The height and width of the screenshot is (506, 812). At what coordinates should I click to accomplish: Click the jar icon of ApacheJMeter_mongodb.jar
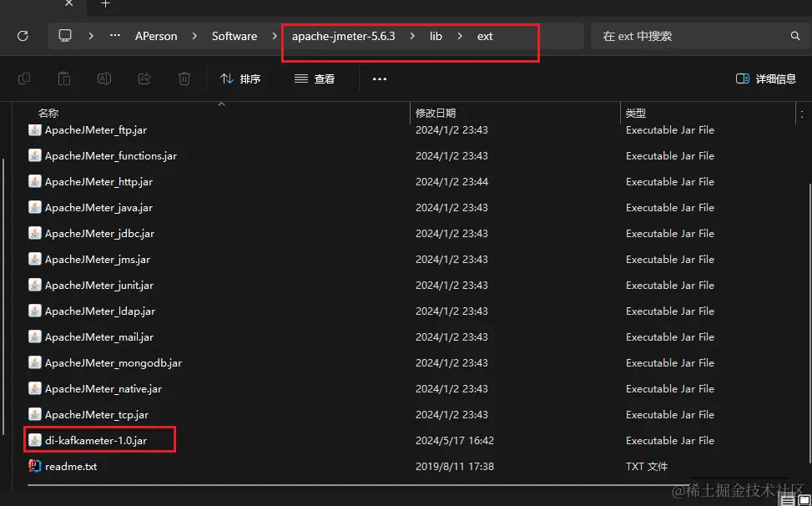[35, 363]
